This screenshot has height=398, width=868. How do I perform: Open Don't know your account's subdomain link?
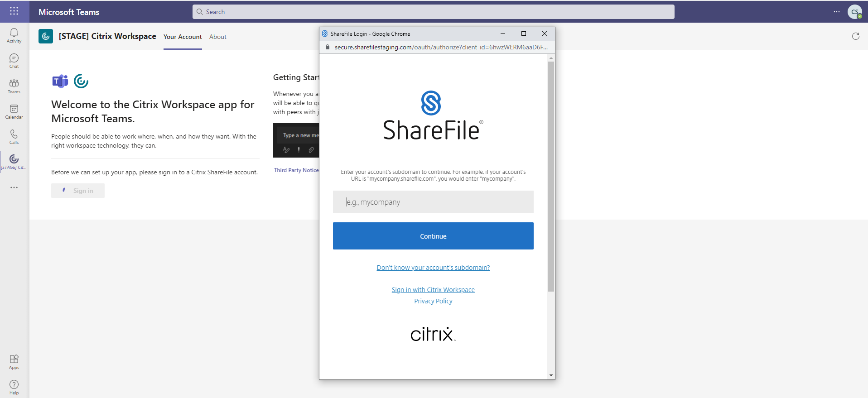[x=433, y=268]
